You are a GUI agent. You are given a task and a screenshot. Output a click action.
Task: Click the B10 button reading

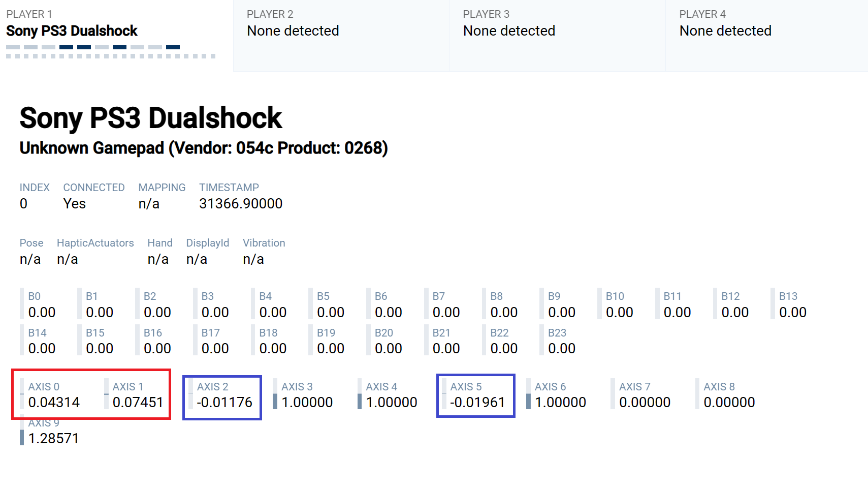(x=617, y=304)
